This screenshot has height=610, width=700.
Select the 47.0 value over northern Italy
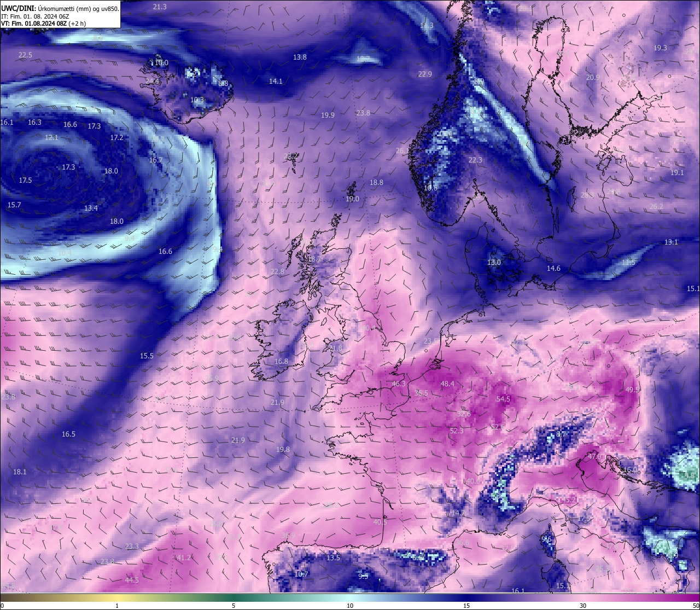pyautogui.click(x=594, y=456)
